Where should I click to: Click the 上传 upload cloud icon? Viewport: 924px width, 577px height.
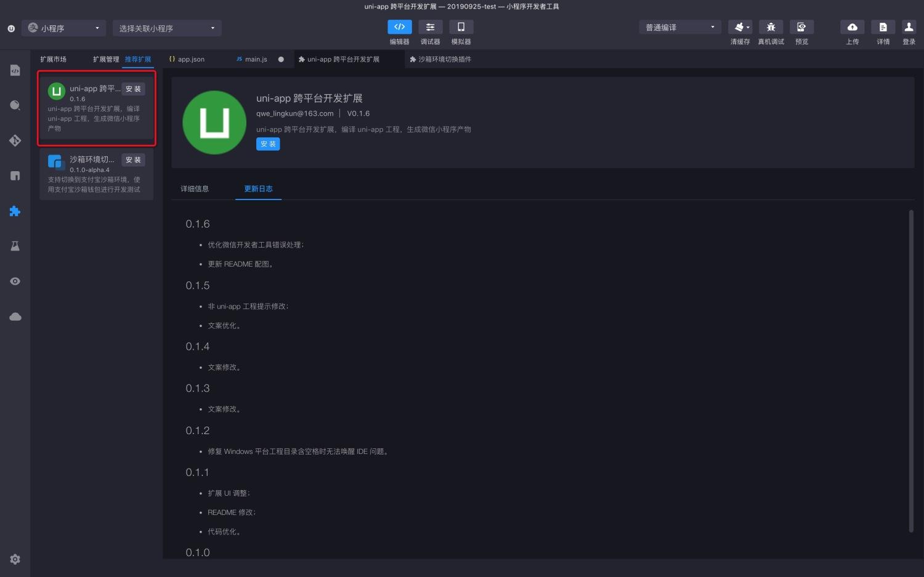click(852, 27)
